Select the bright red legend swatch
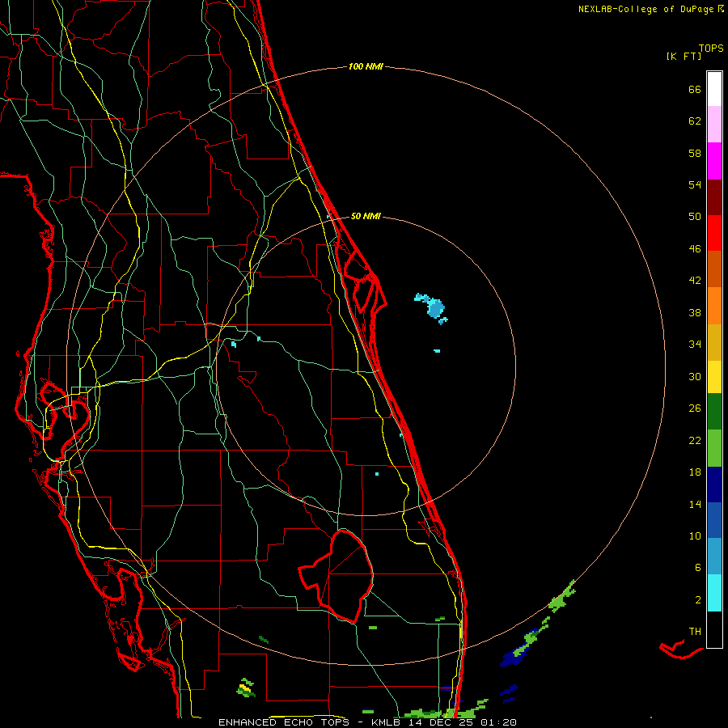 [x=714, y=233]
